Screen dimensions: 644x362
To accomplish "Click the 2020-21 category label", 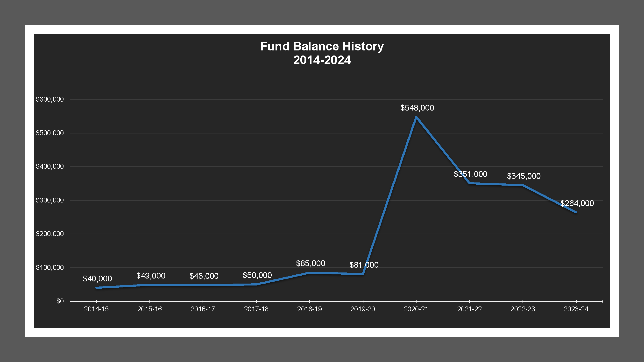I will click(x=416, y=309).
